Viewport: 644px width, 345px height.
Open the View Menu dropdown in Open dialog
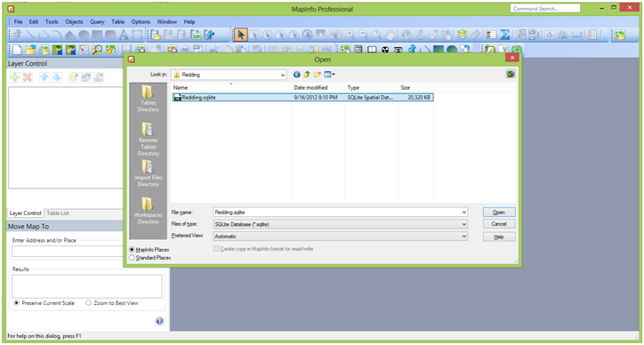tap(330, 75)
